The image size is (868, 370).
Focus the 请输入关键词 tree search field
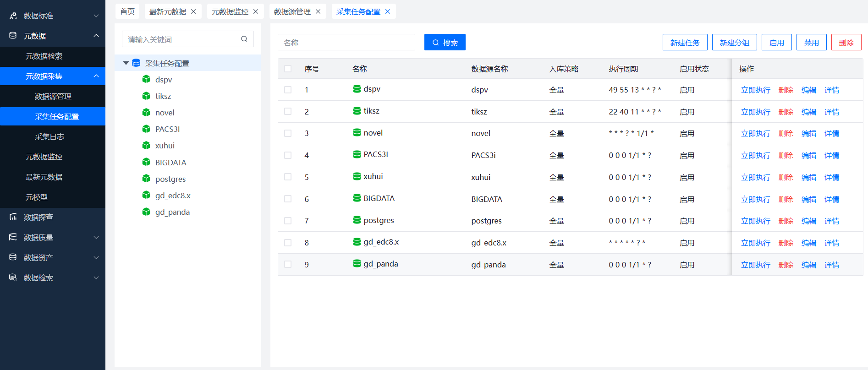188,39
